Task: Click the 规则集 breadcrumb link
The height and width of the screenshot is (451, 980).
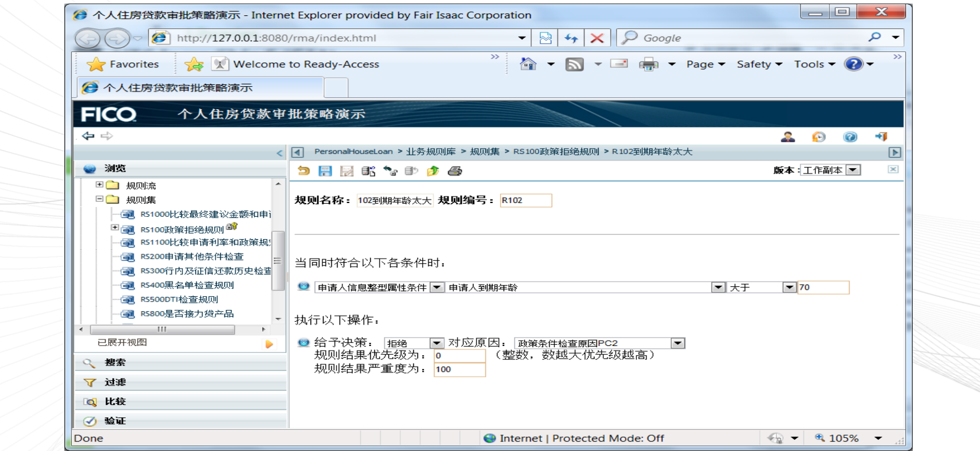Action: coord(485,152)
